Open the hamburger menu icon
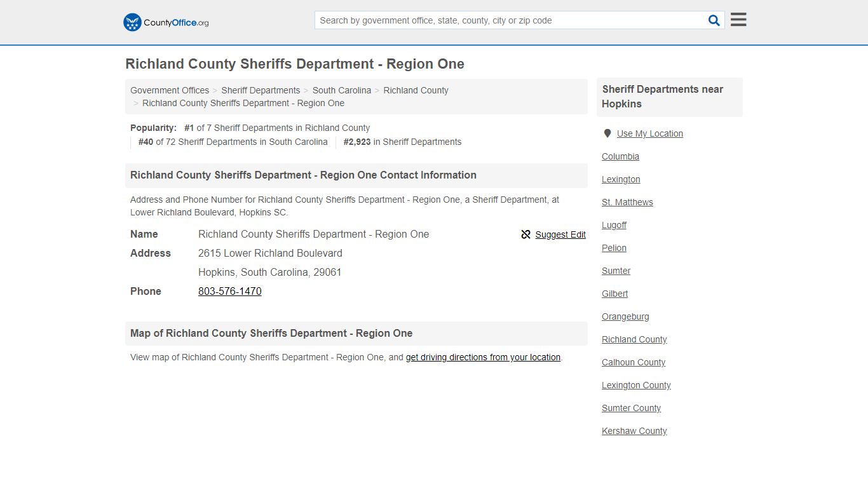Screen dimensions: 868x488 click(738, 20)
